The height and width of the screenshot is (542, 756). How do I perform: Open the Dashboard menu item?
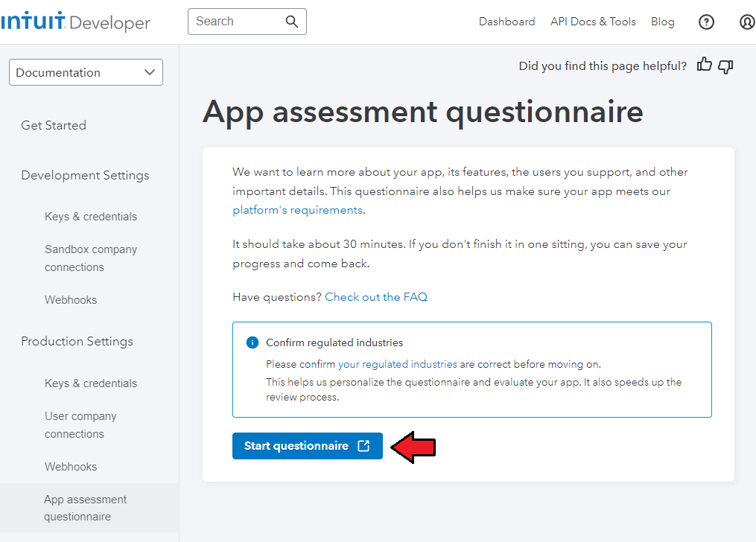click(506, 22)
